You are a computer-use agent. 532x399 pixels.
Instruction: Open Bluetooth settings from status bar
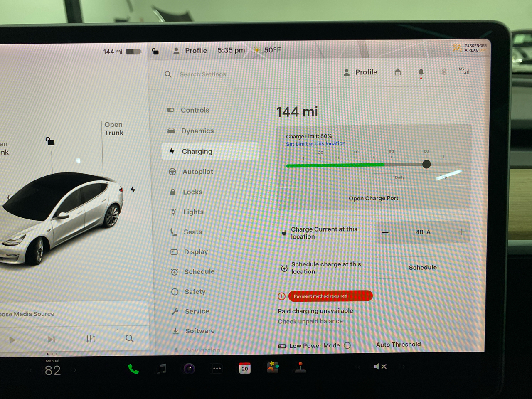(443, 71)
